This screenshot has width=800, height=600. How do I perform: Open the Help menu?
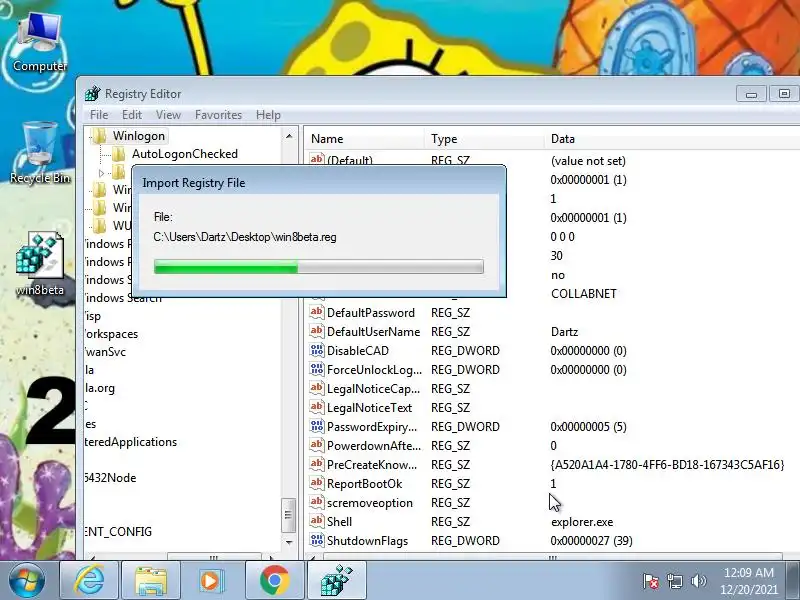(268, 115)
